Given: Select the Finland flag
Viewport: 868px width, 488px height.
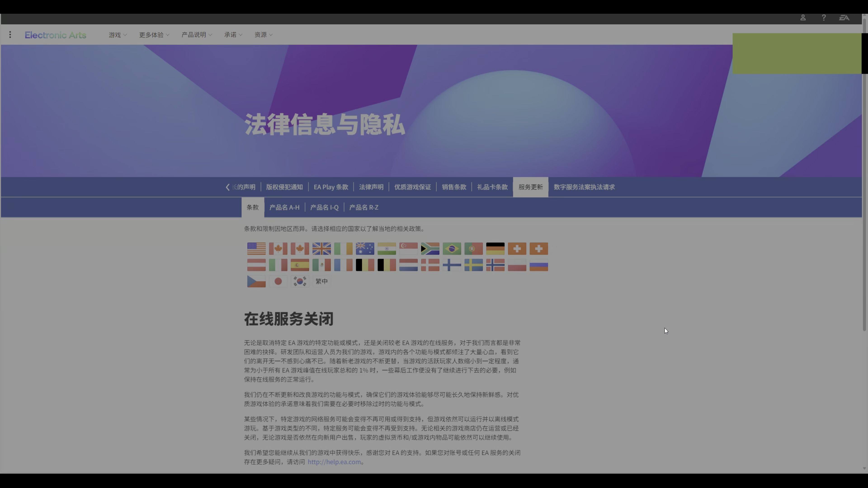Looking at the screenshot, I should tap(452, 265).
